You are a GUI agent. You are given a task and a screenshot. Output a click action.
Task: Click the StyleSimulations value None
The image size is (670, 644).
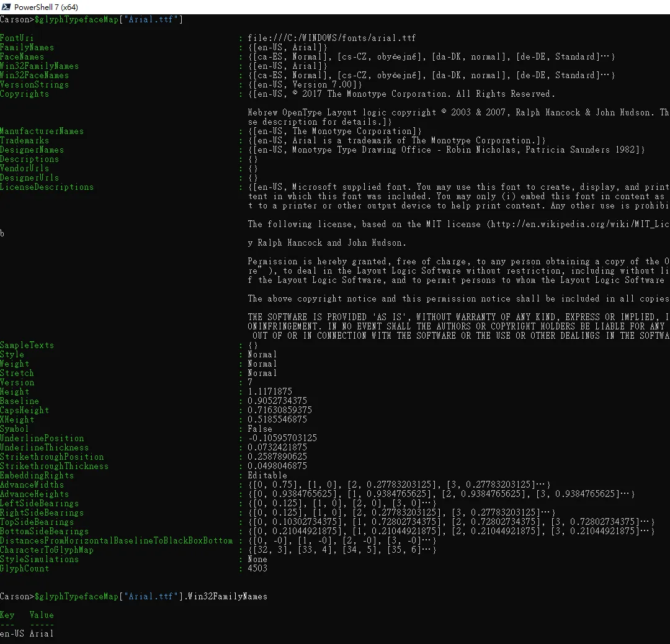click(x=256, y=559)
